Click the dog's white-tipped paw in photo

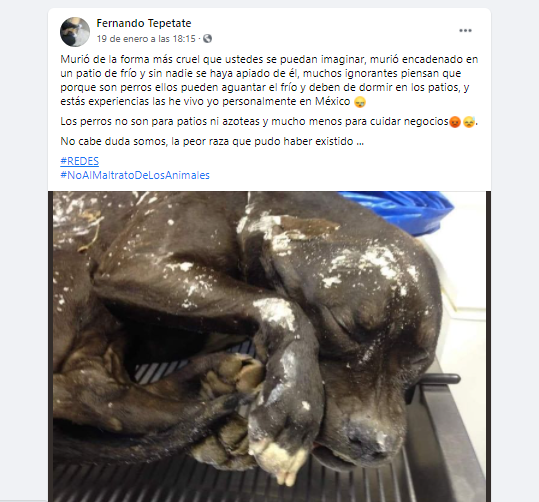(x=280, y=459)
